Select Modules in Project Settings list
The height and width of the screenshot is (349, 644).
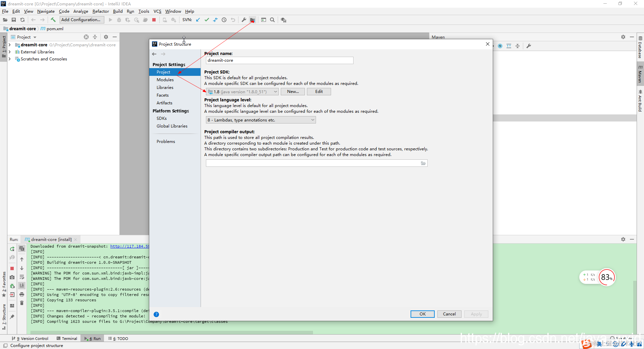coord(165,80)
